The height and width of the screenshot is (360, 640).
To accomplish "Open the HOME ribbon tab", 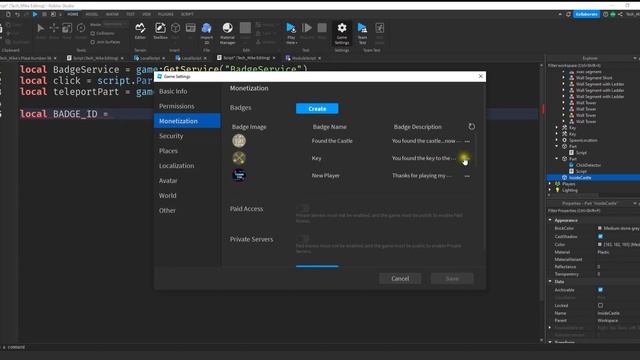I will [x=73, y=14].
